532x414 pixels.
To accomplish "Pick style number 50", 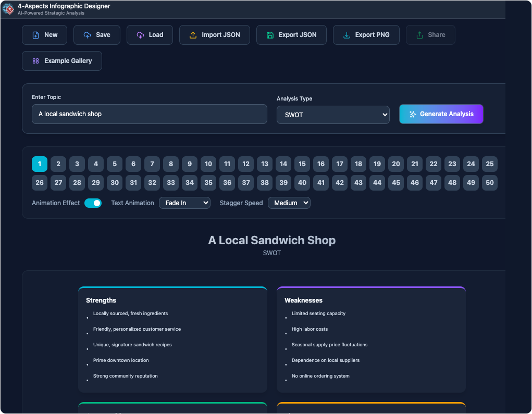I will (x=489, y=183).
